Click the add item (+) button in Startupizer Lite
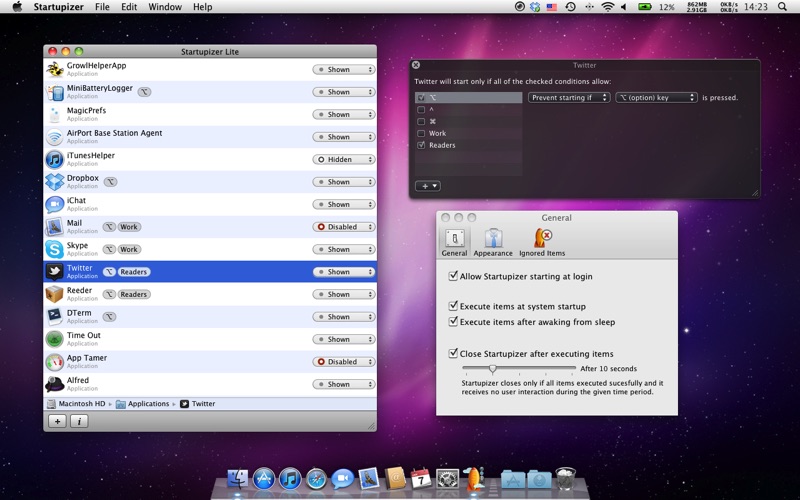This screenshot has height=500, width=800. coord(57,421)
